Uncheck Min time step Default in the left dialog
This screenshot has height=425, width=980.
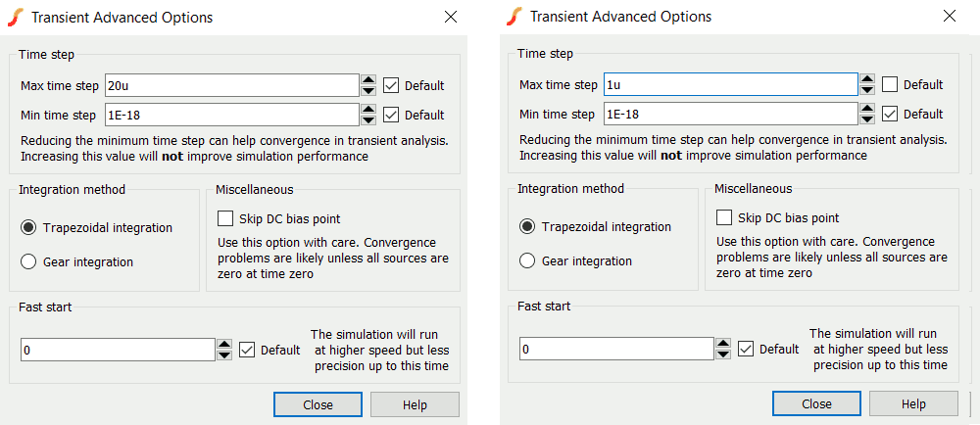[x=392, y=115]
